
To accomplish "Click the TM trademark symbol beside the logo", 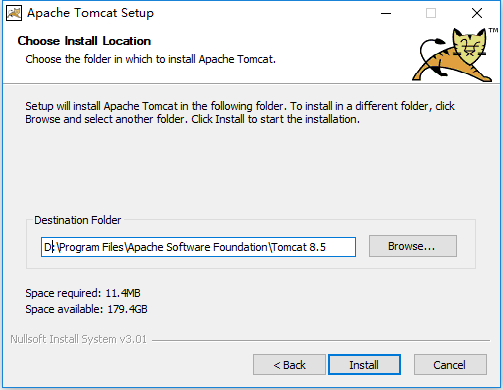I will [x=493, y=30].
